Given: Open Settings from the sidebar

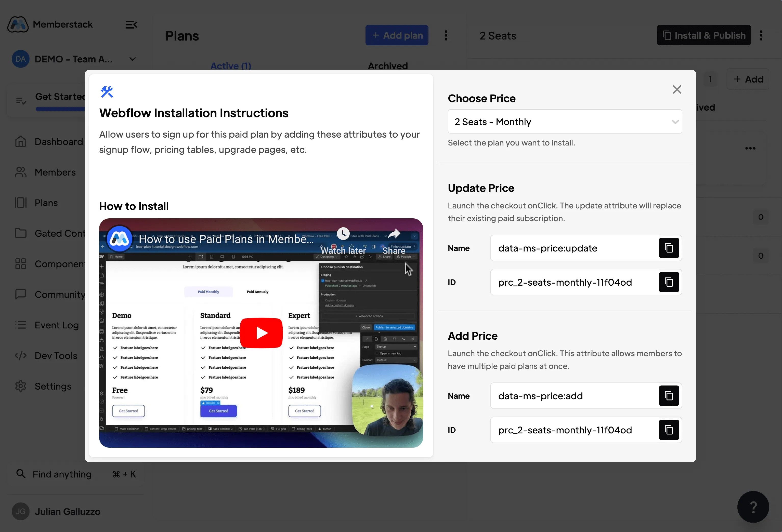Looking at the screenshot, I should click(53, 387).
